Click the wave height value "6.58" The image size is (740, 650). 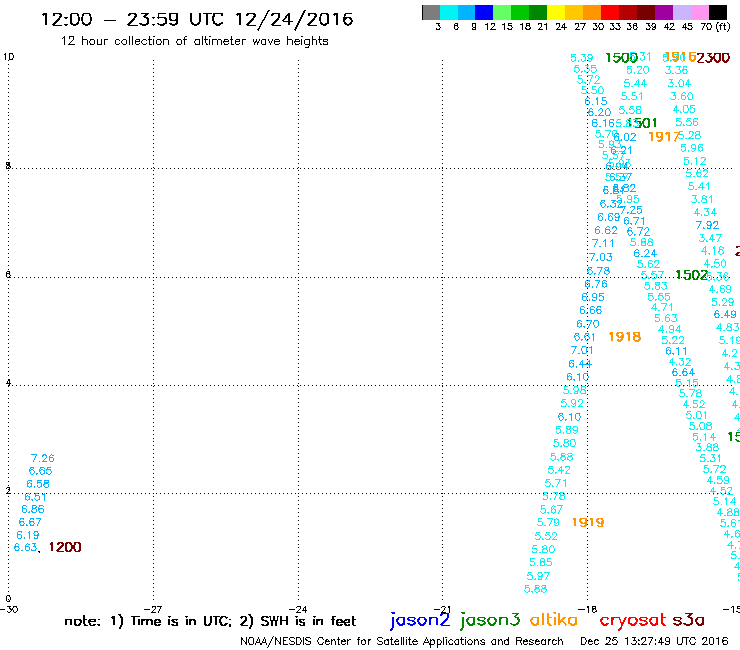38,484
